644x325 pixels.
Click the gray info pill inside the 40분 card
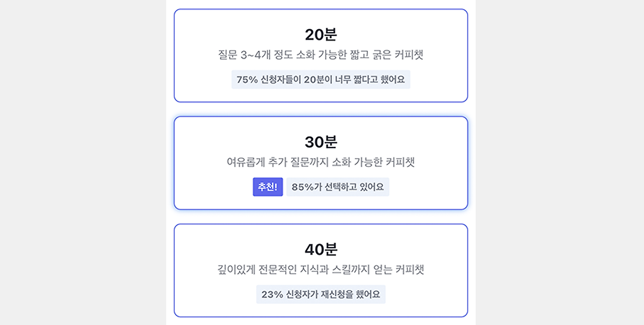coord(321,294)
